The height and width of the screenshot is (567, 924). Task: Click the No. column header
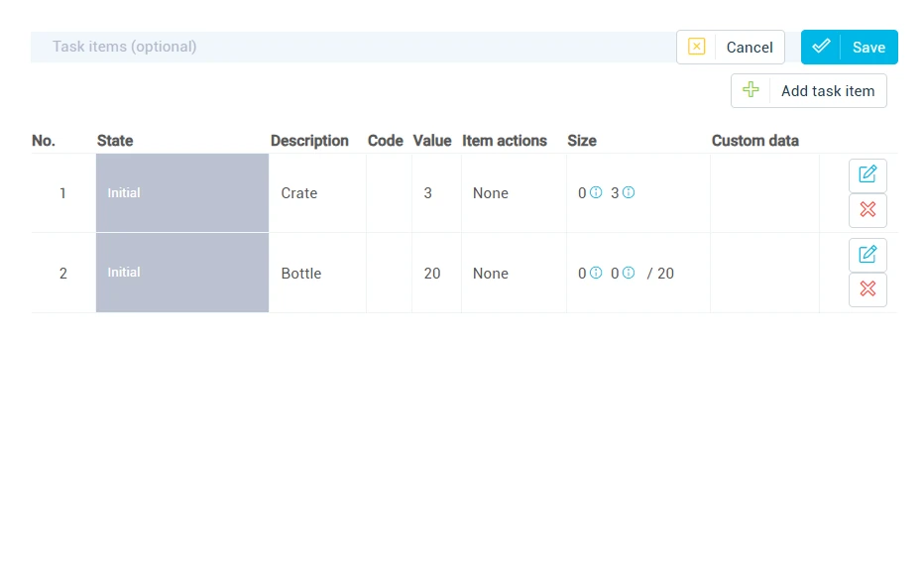point(43,141)
